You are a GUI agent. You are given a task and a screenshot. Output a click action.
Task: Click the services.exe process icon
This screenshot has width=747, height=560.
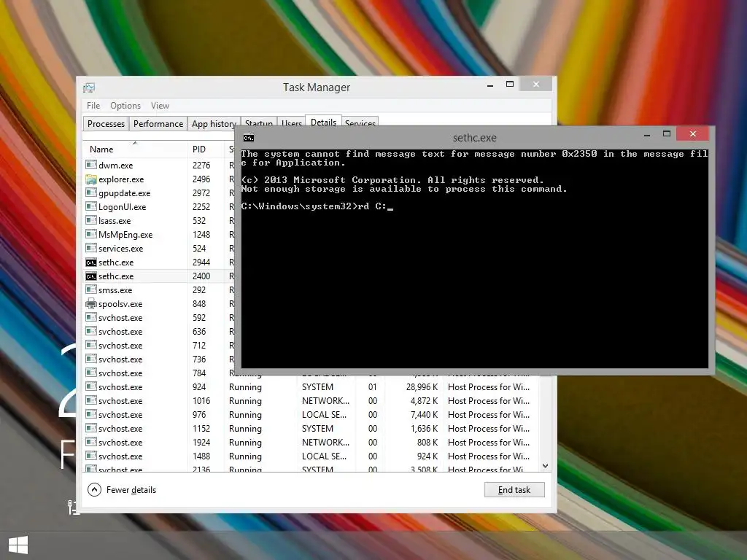pyautogui.click(x=91, y=248)
